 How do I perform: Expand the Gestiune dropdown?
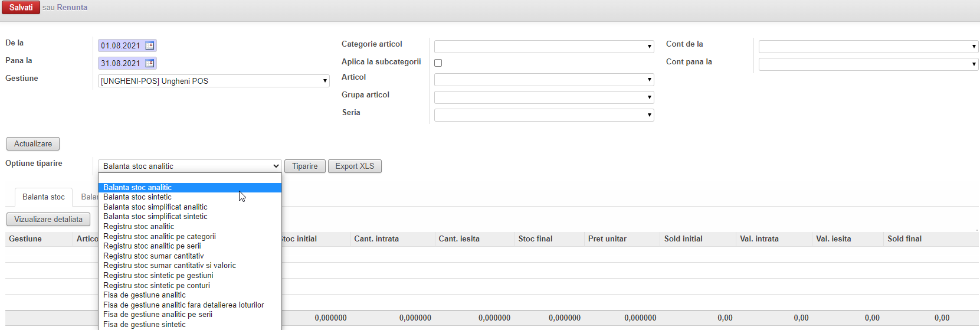click(x=213, y=81)
